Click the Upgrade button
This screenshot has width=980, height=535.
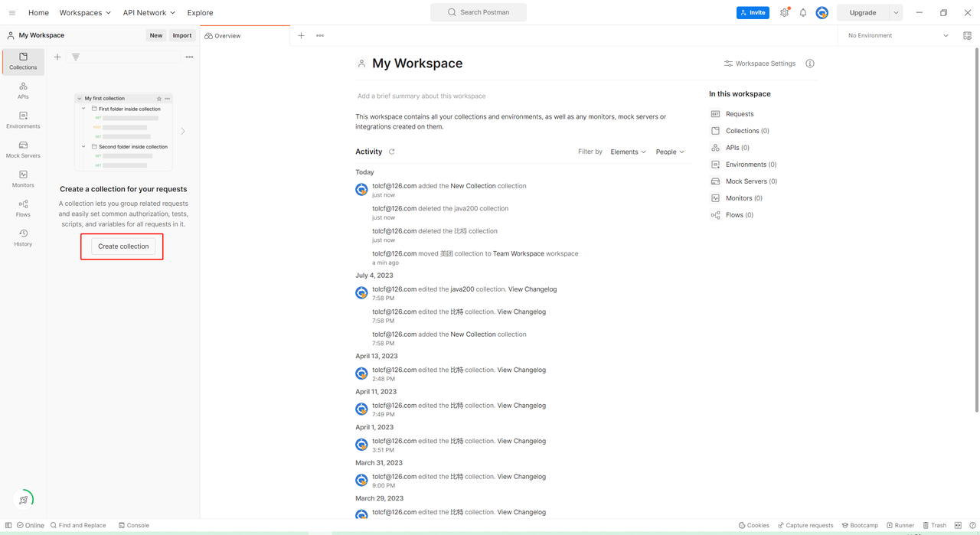[x=863, y=13]
